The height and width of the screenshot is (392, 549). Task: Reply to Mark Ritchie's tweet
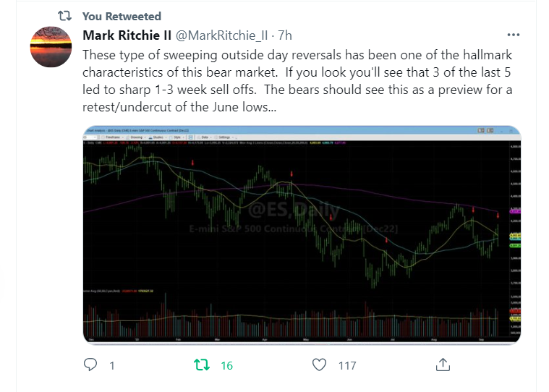pos(90,365)
